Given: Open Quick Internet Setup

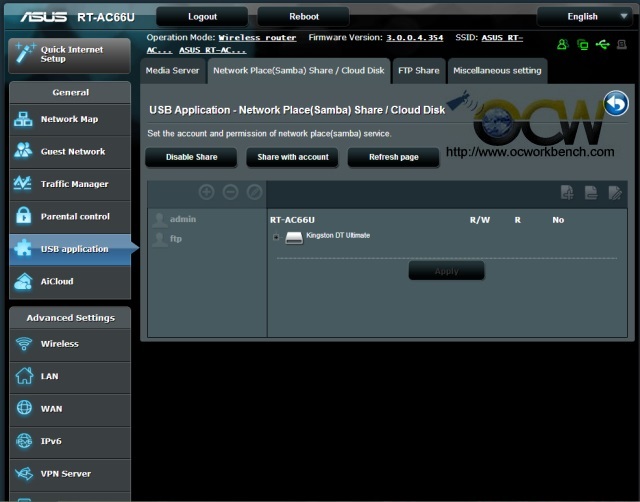Looking at the screenshot, I should pos(69,55).
